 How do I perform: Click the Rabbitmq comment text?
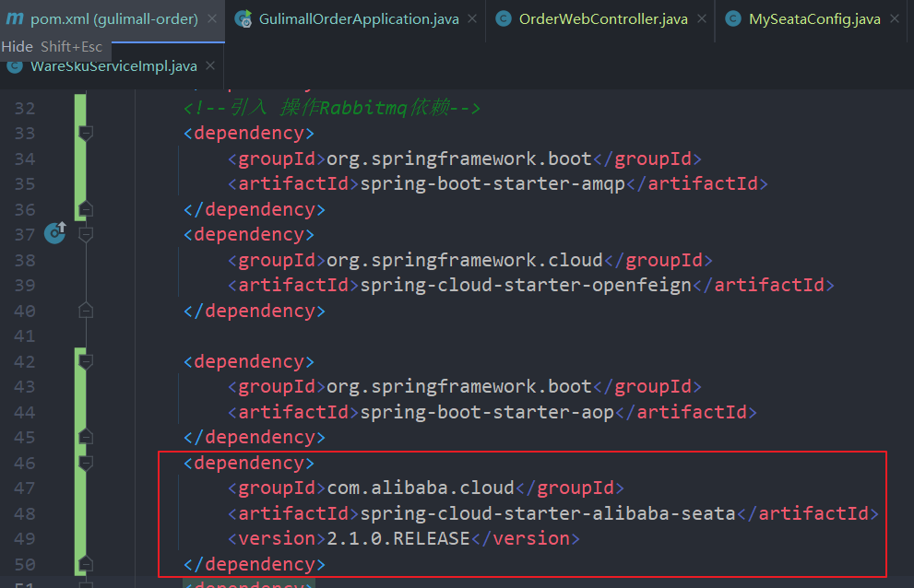coord(332,108)
